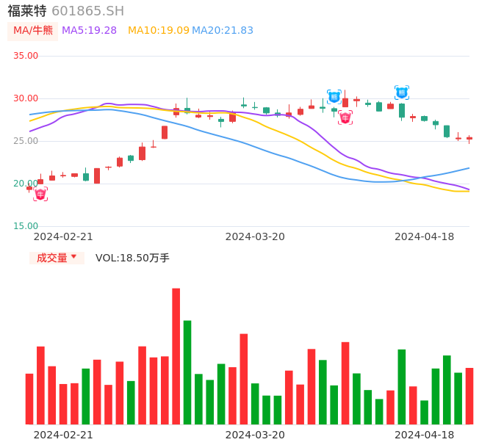
Task: Click the blue bear marker near 2024-04-18
Action: pos(402,93)
